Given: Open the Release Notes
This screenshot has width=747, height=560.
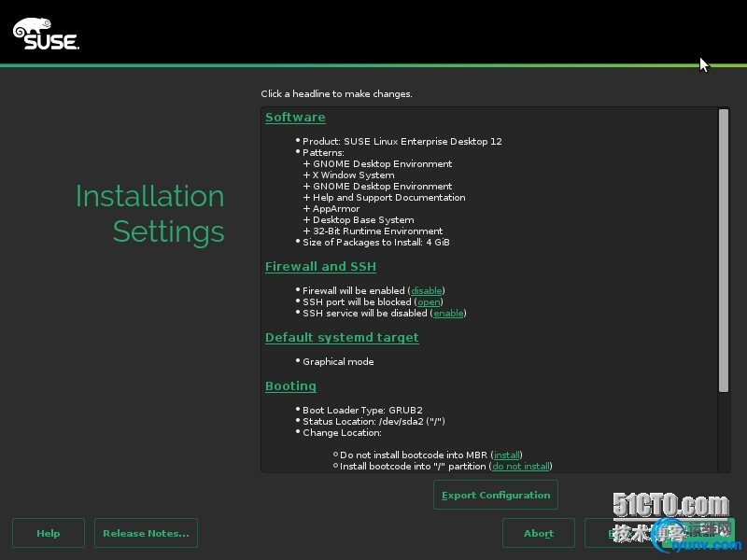Looking at the screenshot, I should tap(146, 533).
